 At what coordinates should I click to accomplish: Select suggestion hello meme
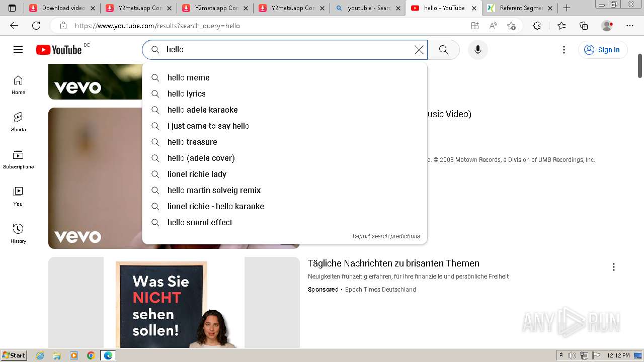point(285,77)
